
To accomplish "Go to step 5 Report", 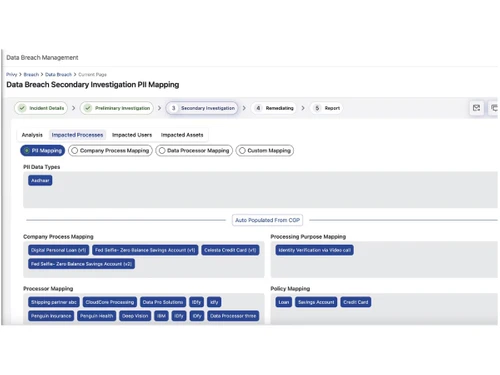I will [327, 108].
